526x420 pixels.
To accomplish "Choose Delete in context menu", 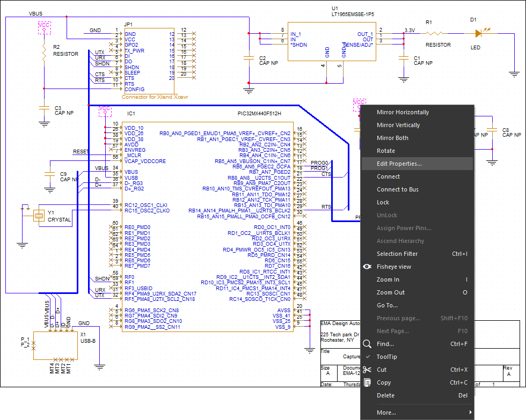I will tap(417, 395).
